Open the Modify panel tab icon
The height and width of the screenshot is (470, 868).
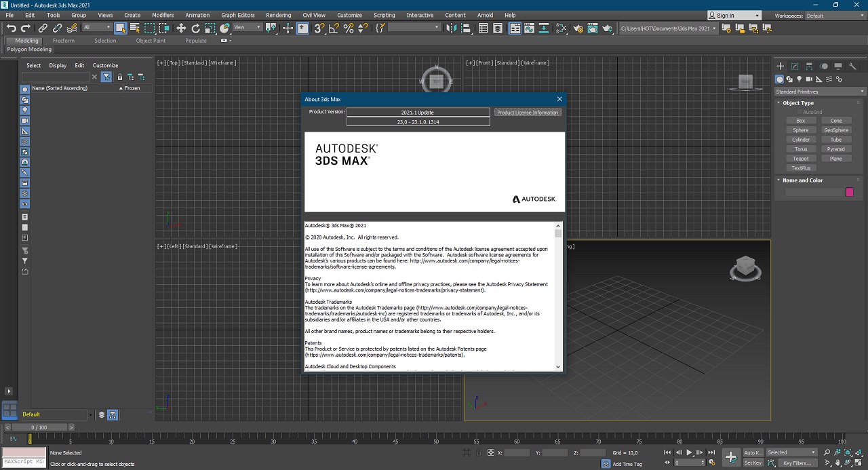795,66
